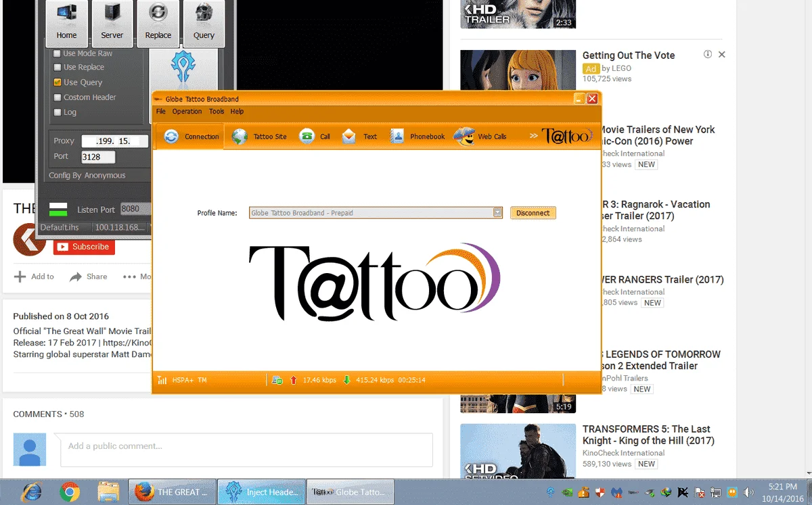Open the Transformers 5 video thumbnail
This screenshot has height=505, width=812.
[518, 452]
